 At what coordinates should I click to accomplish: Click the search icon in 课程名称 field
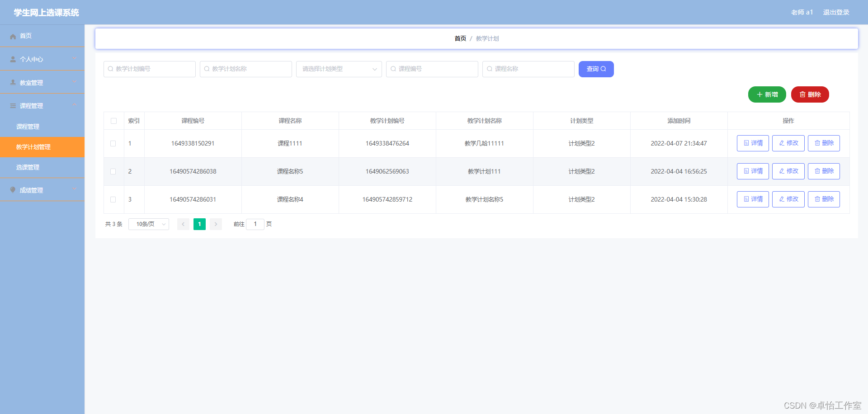[x=490, y=69]
